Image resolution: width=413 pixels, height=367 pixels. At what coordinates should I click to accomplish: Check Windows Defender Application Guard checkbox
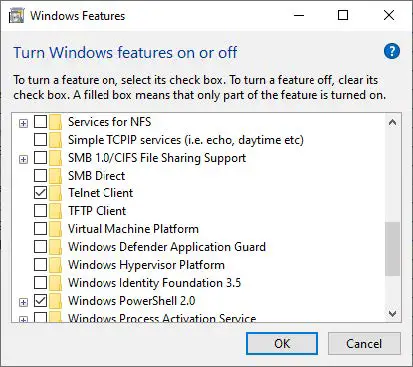coord(40,247)
